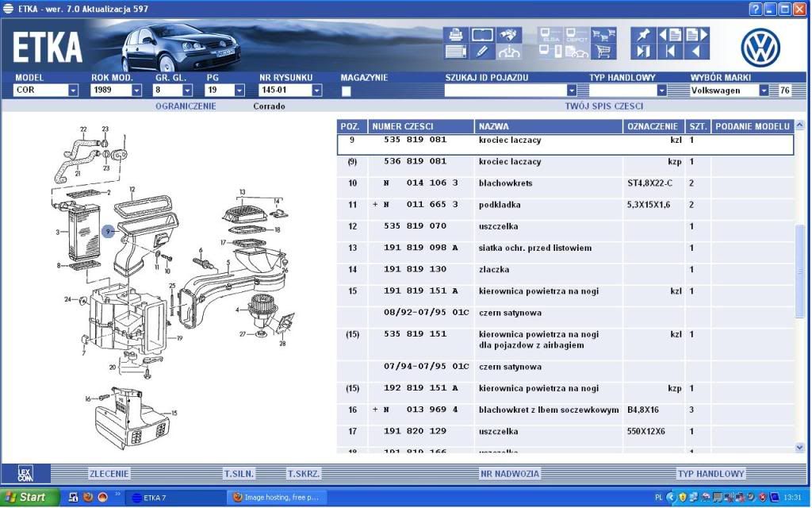Click the Volkswagen logo
The height and width of the screenshot is (508, 812).
point(760,48)
